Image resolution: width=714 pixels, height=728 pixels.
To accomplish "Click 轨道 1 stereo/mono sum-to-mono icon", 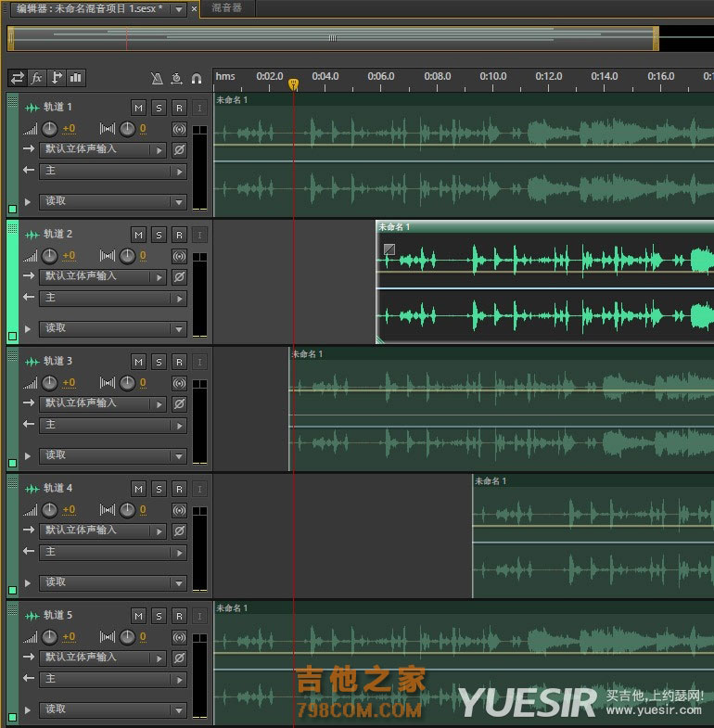I will (179, 129).
